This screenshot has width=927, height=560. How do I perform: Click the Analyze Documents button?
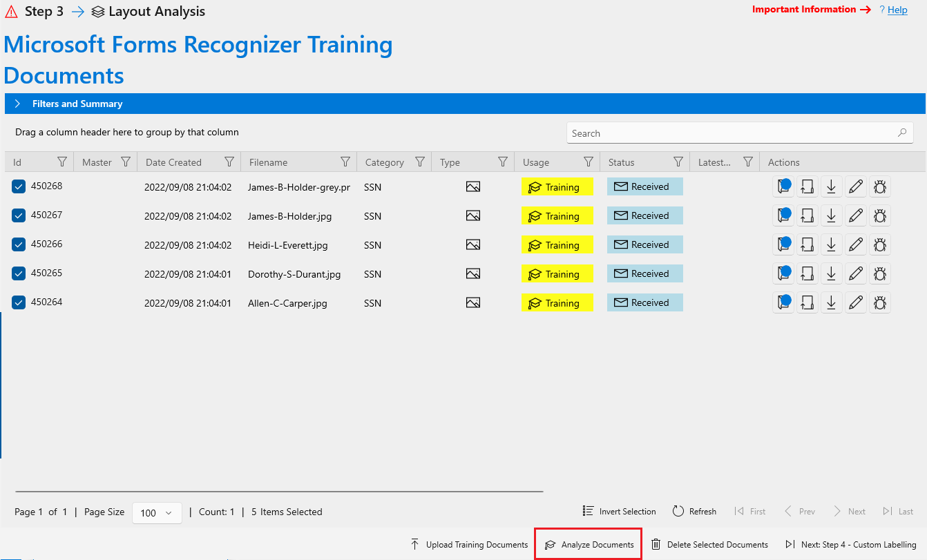[589, 545]
